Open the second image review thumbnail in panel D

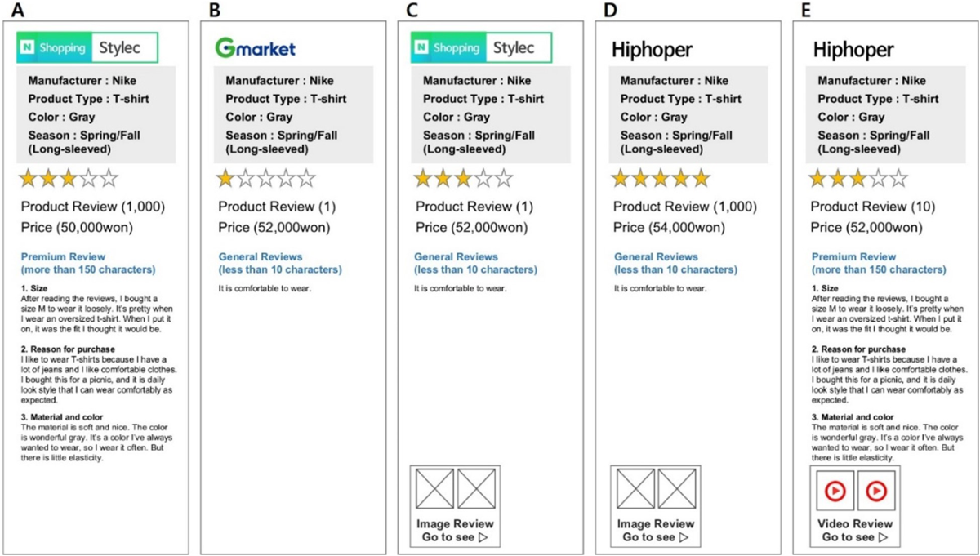[x=678, y=489]
